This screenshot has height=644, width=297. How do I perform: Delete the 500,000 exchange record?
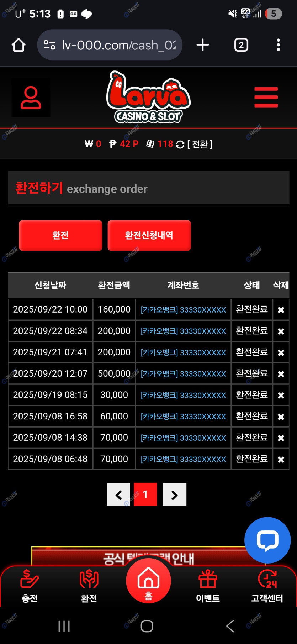[x=281, y=374]
